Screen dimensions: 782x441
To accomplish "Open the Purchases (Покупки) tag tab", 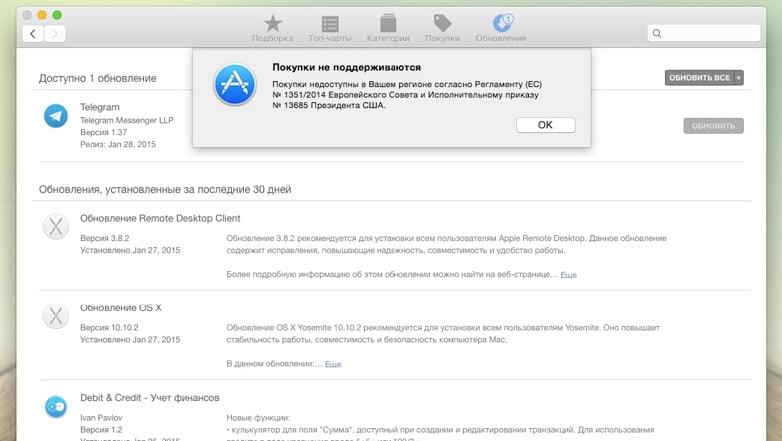I will click(442, 28).
